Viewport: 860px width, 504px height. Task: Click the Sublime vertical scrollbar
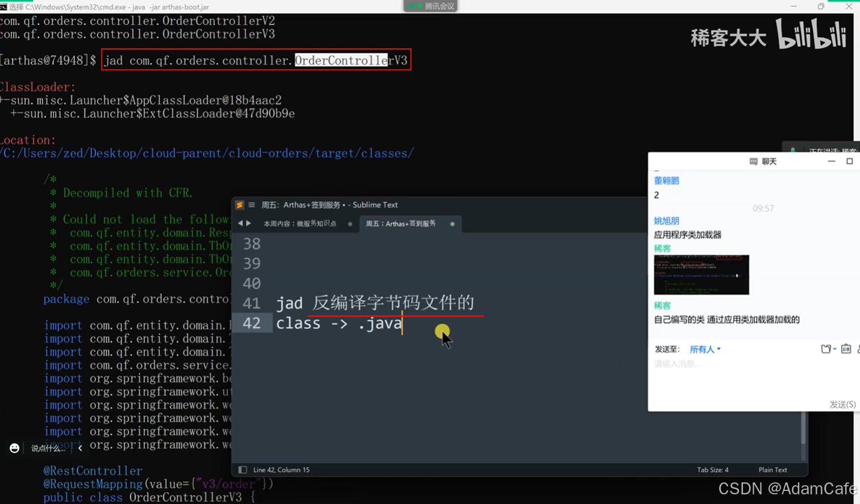[x=803, y=428]
